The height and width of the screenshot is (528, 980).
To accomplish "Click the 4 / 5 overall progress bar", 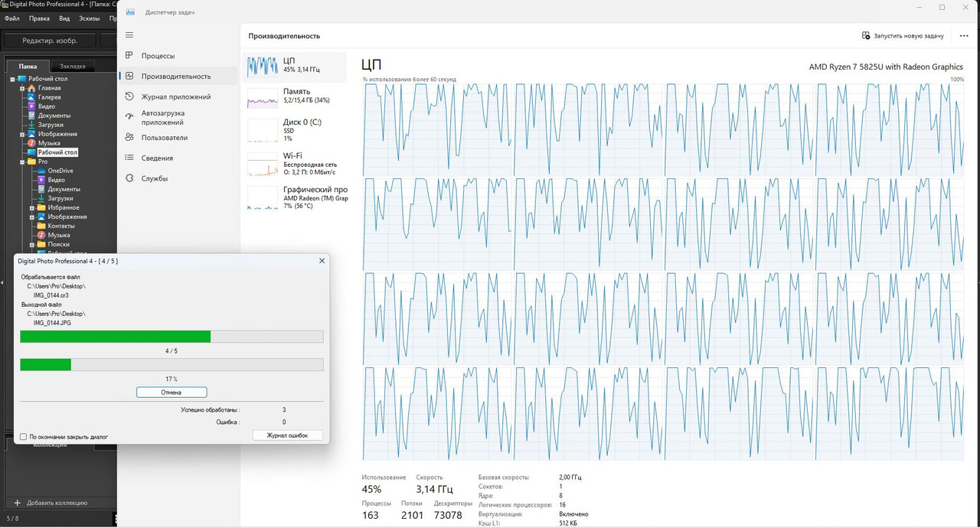I will [x=171, y=337].
